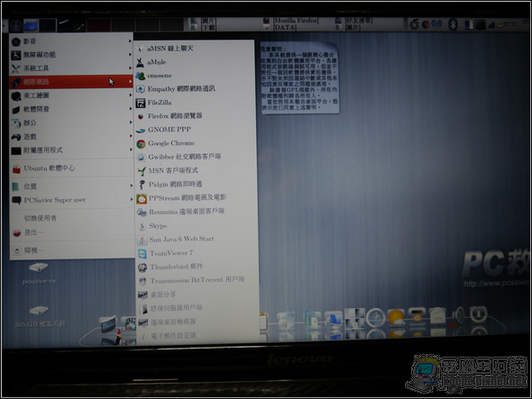Expand the 附屬應用程式 submenu
The image size is (532, 399).
click(71, 150)
